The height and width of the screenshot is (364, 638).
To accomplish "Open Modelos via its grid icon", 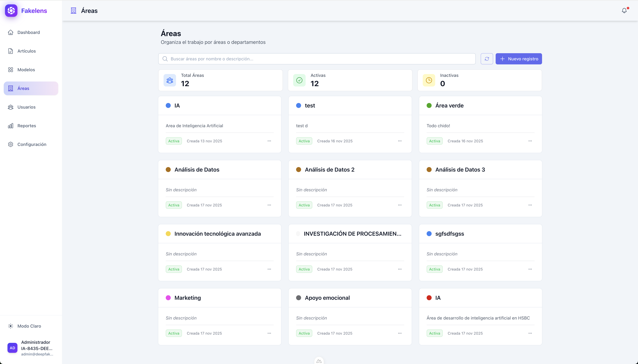I will pos(11,70).
